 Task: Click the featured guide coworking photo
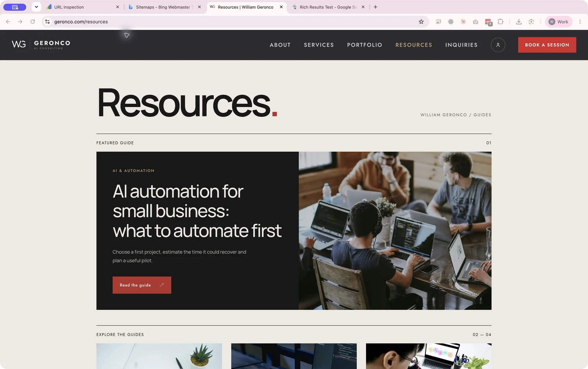[x=395, y=231]
